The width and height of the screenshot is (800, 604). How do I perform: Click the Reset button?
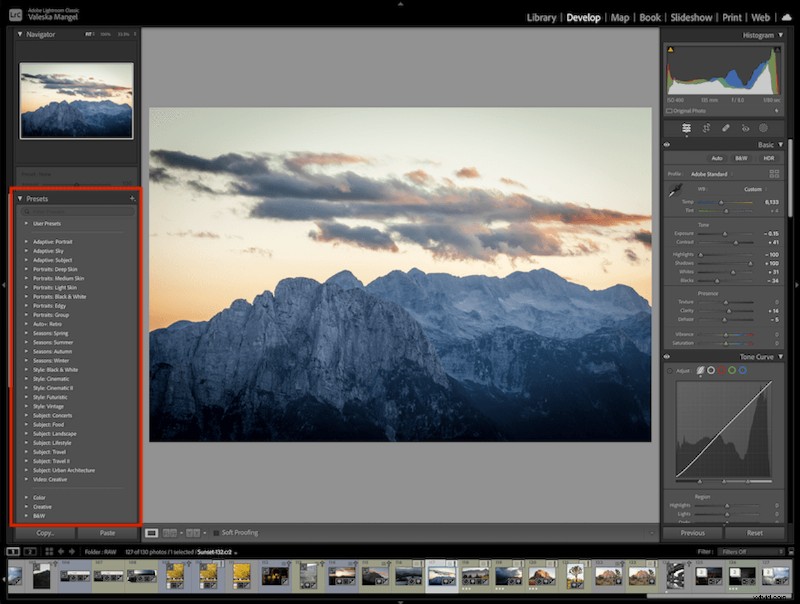757,533
